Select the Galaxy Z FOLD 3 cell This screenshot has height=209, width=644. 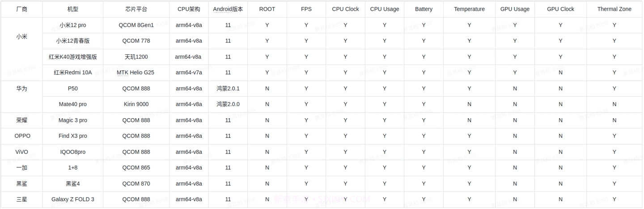pyautogui.click(x=72, y=199)
